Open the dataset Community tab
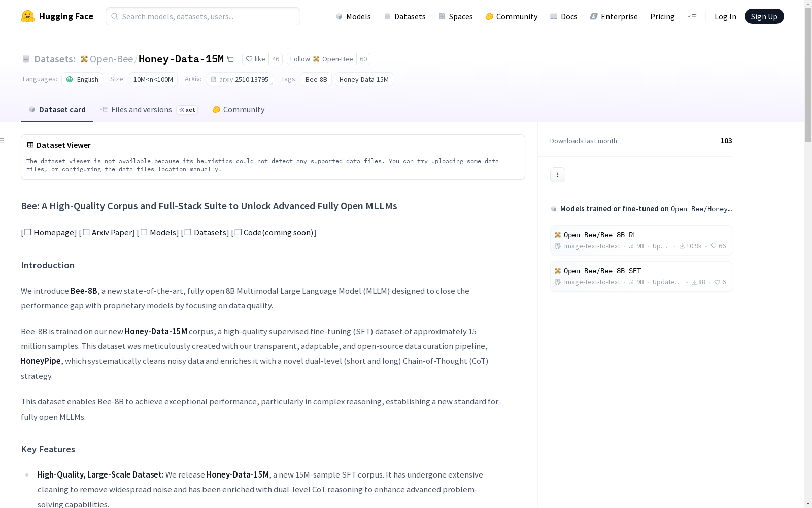 tap(238, 110)
